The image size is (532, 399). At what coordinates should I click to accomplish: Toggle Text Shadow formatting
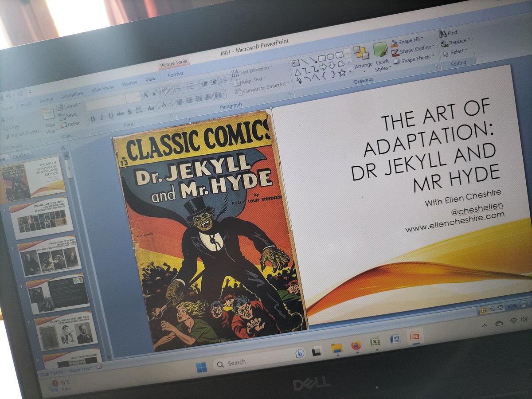point(129,112)
